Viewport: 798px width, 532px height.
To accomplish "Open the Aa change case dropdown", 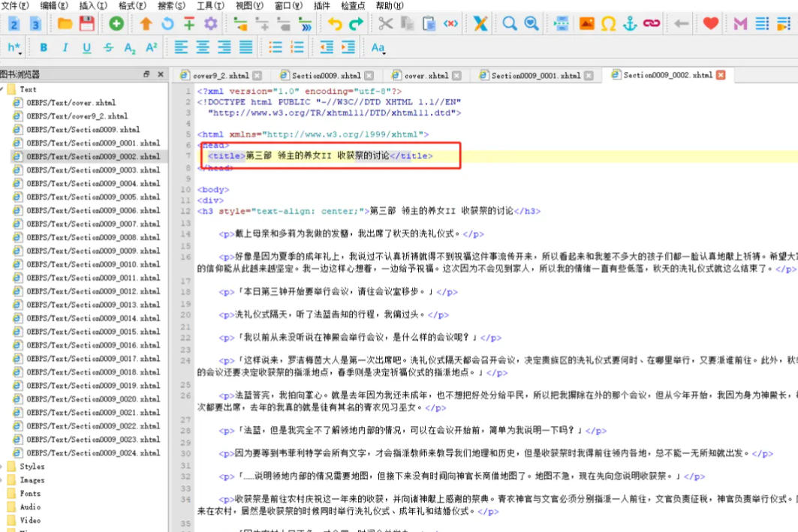I will (x=378, y=47).
